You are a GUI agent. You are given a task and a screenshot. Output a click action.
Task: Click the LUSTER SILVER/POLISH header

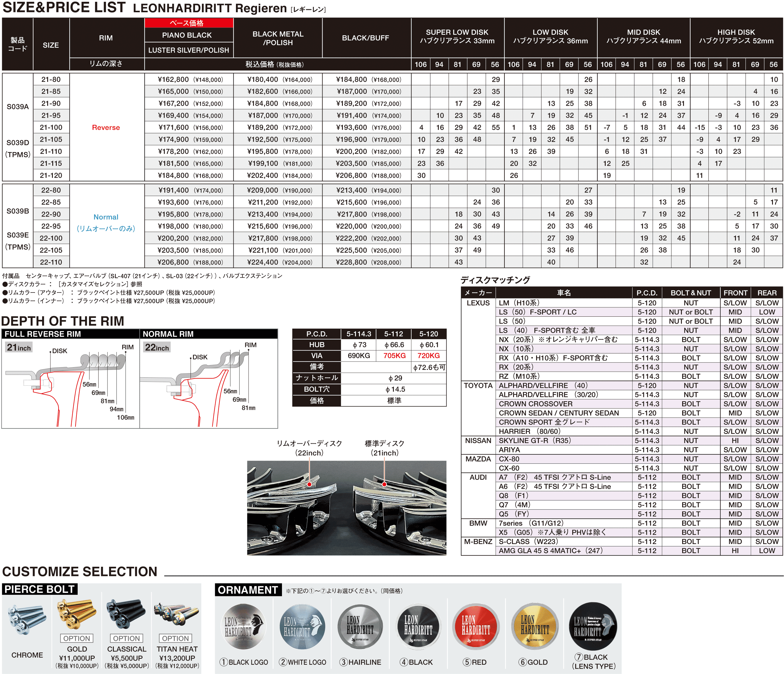pyautogui.click(x=189, y=50)
